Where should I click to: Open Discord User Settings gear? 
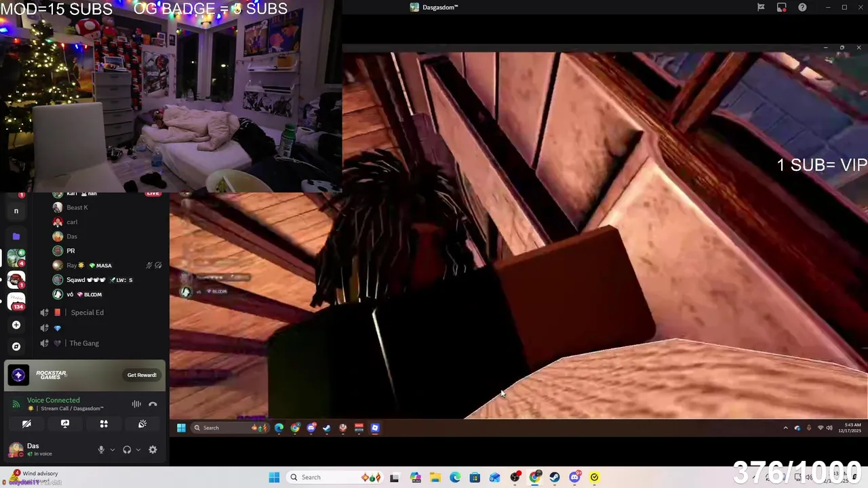[x=153, y=449]
